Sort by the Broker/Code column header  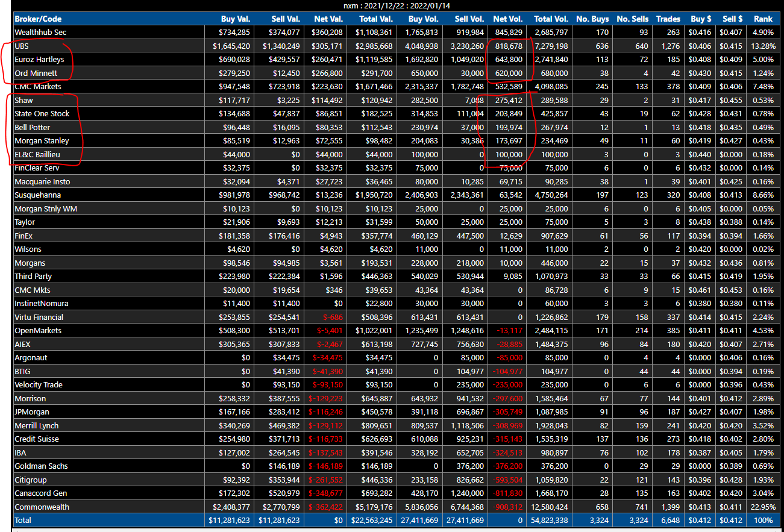(x=38, y=19)
